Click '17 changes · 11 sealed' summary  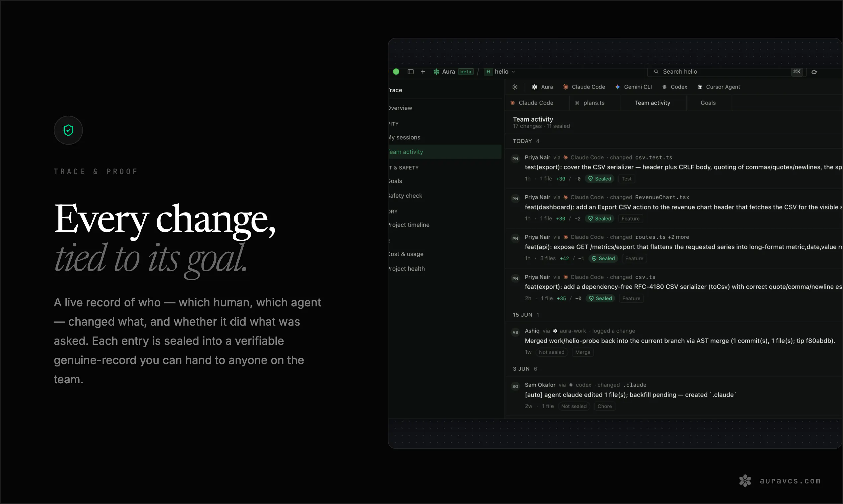(x=541, y=126)
